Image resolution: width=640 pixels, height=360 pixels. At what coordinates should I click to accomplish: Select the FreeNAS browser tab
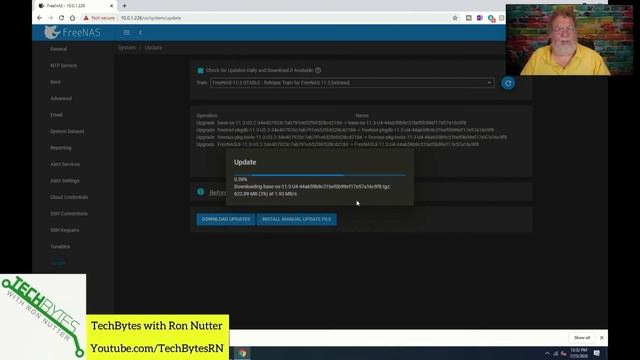tap(76, 6)
